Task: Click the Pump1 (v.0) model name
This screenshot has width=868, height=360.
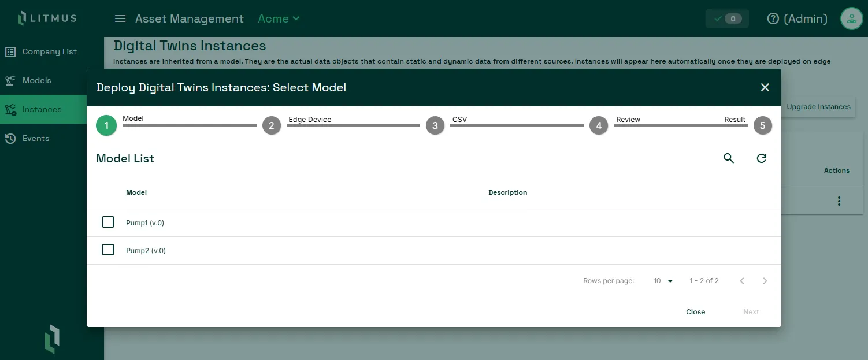Action: [145, 223]
